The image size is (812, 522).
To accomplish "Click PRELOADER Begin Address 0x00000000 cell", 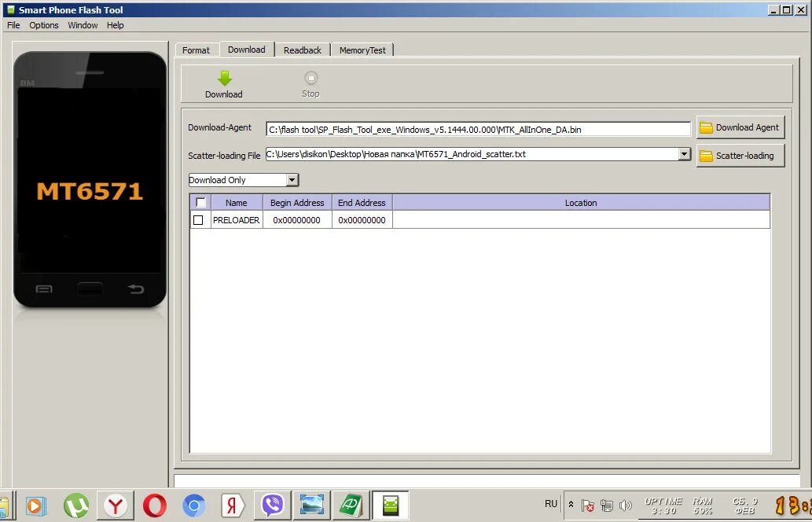I will tap(297, 220).
